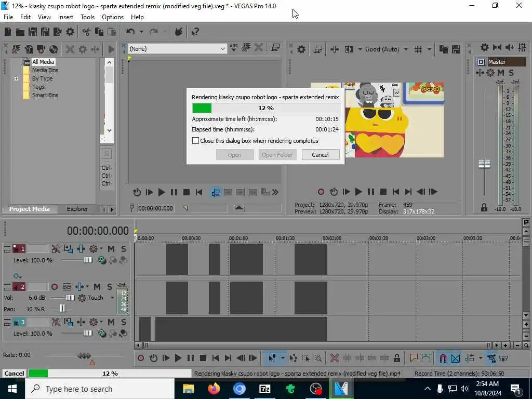Click the timeline transport Stop button
532x399 pixels.
tap(203, 358)
